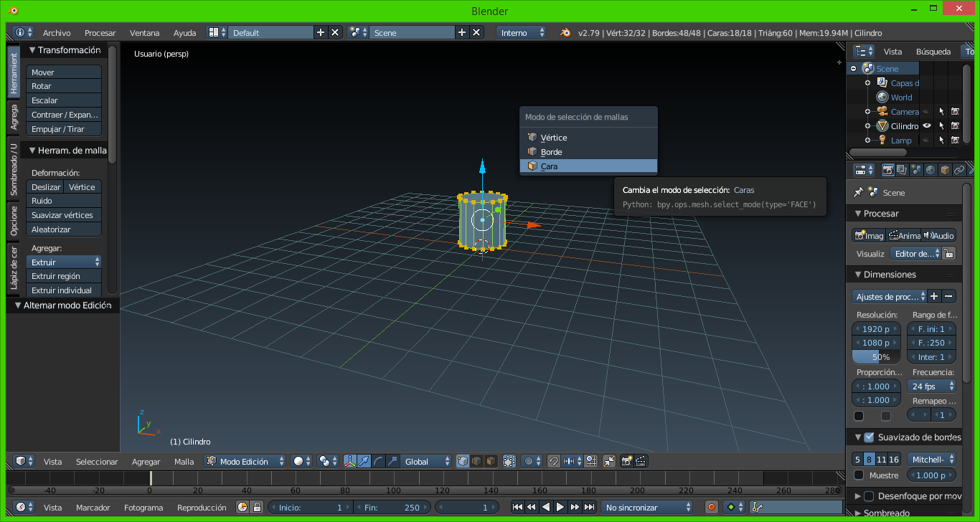Jump to the last frame
This screenshot has width=980, height=522.
coord(589,507)
